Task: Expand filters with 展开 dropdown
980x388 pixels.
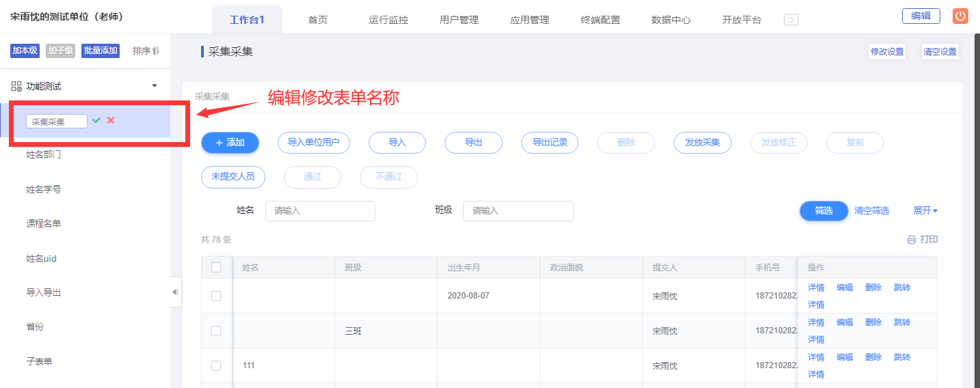Action: (925, 211)
